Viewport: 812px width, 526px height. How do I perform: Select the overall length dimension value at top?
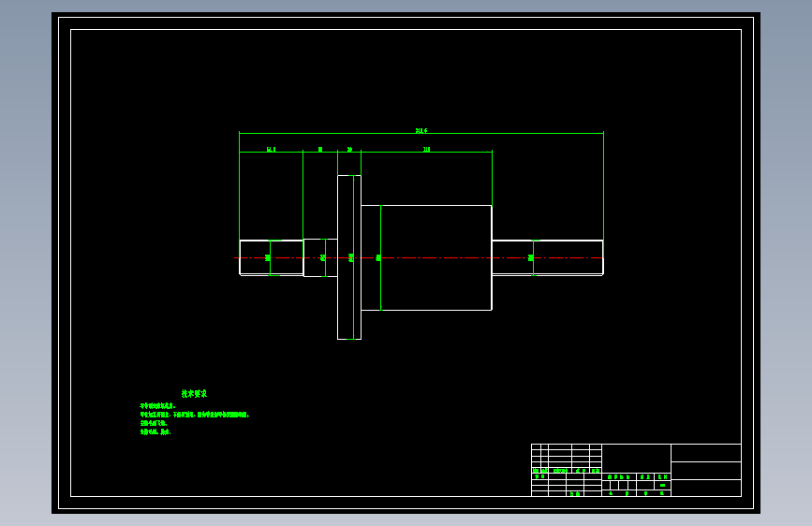[x=421, y=130]
